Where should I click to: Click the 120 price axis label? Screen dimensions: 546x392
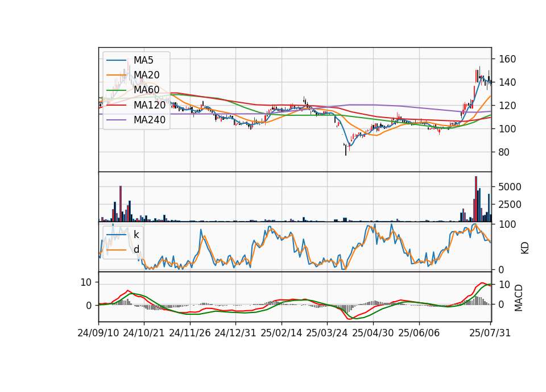point(507,106)
